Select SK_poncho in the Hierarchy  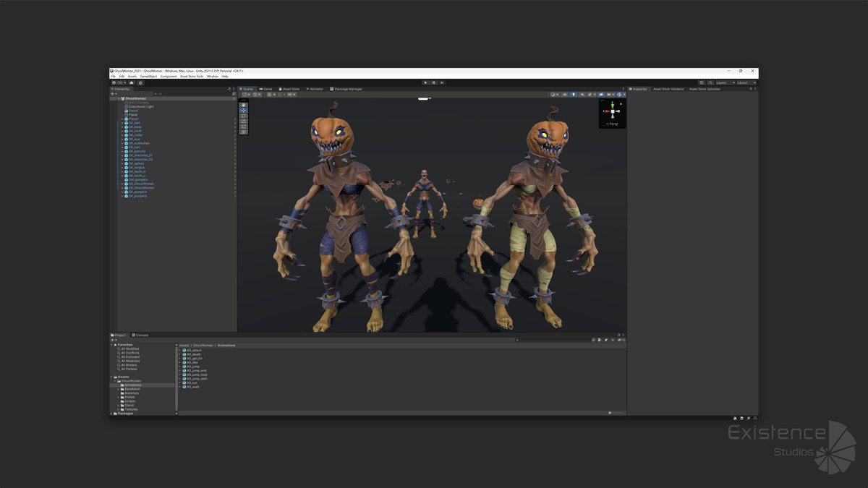click(137, 151)
